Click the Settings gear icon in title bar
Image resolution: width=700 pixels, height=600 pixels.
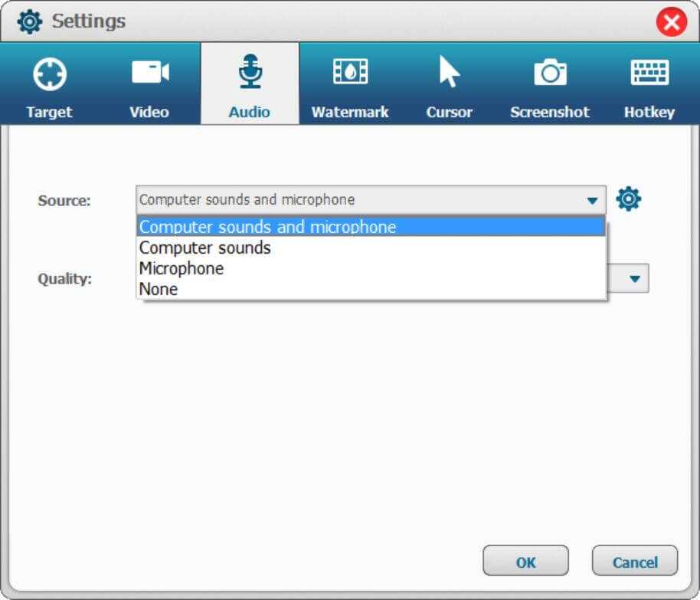point(30,21)
